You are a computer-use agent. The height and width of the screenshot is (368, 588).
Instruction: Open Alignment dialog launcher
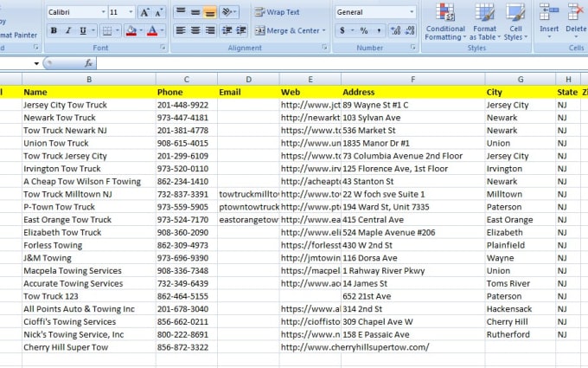[x=324, y=48]
